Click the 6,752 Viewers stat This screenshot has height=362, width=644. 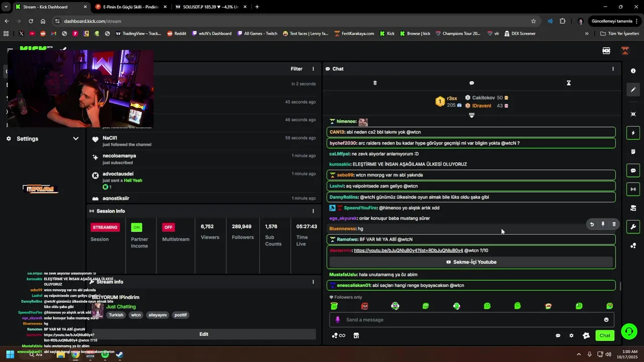click(x=210, y=232)
